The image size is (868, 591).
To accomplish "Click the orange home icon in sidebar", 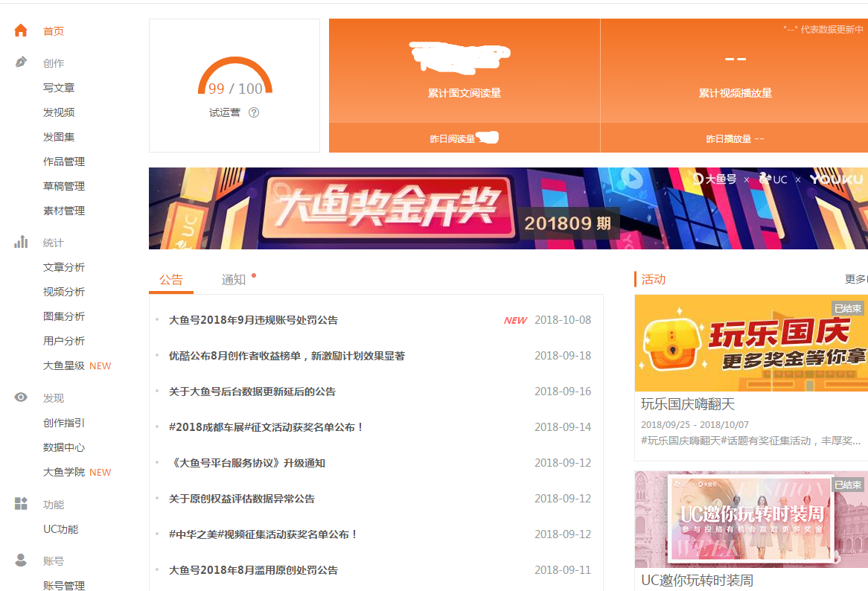I will coord(21,31).
